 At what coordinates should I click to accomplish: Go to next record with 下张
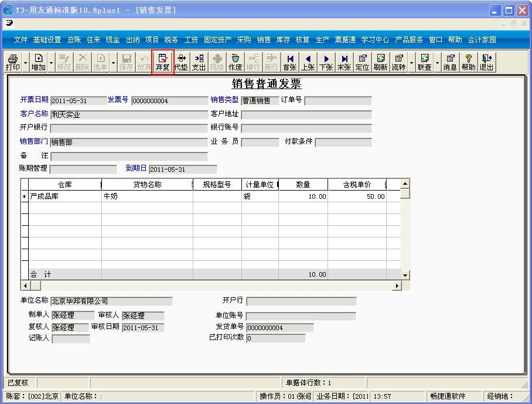coord(326,62)
